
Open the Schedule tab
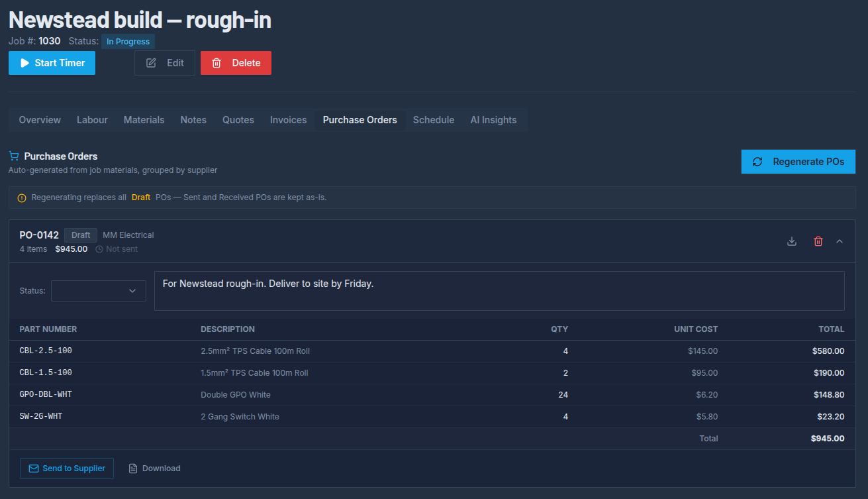coord(434,120)
